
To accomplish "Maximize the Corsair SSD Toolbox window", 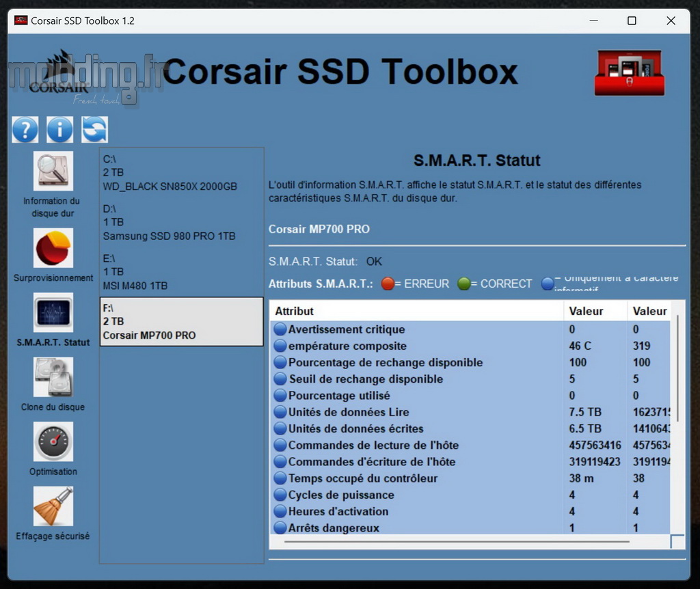I will point(632,20).
